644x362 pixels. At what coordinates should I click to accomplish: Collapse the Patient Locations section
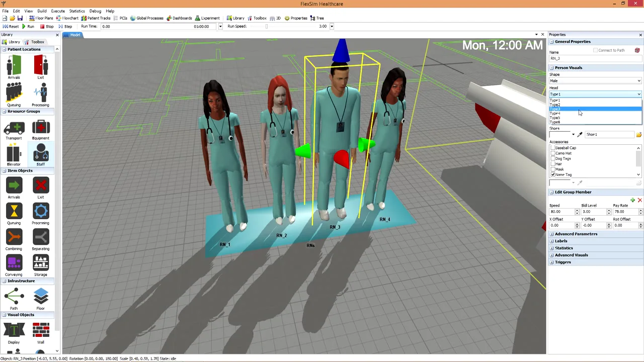(4, 49)
